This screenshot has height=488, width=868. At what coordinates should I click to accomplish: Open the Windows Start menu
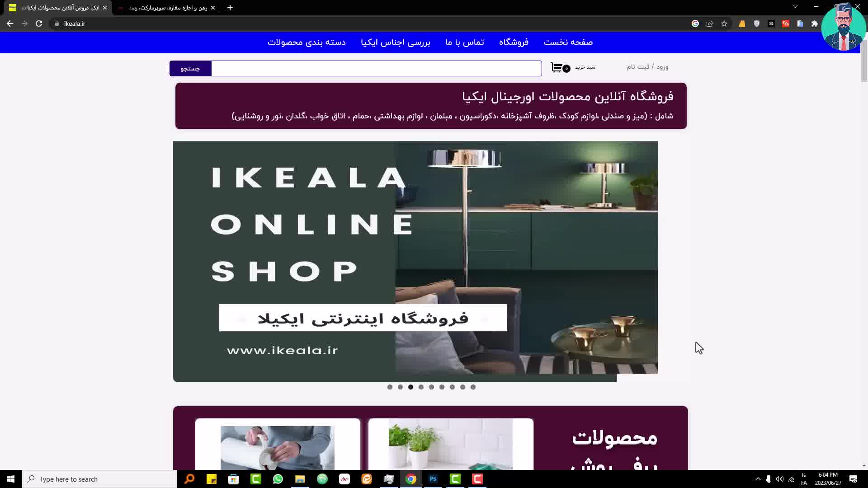pos(11,479)
